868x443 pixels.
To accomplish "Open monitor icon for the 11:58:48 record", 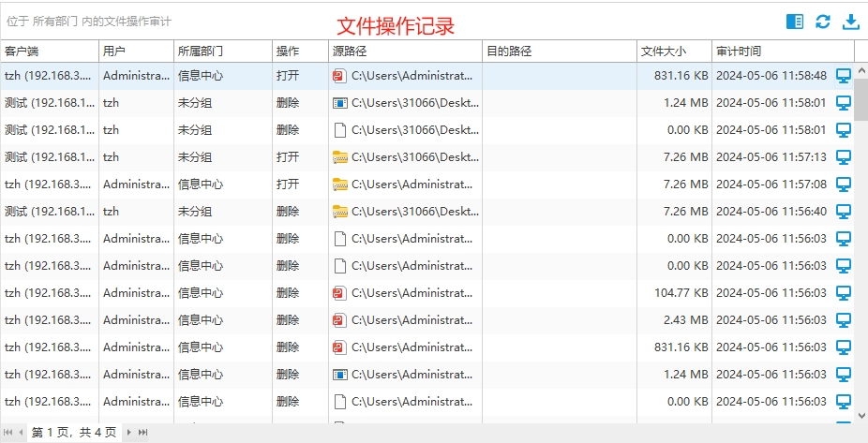I will pyautogui.click(x=843, y=76).
